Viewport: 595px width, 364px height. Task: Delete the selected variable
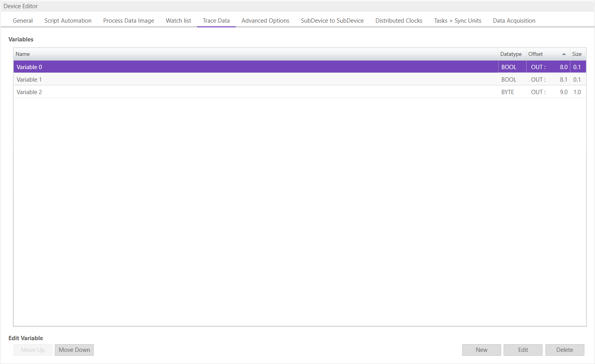564,350
